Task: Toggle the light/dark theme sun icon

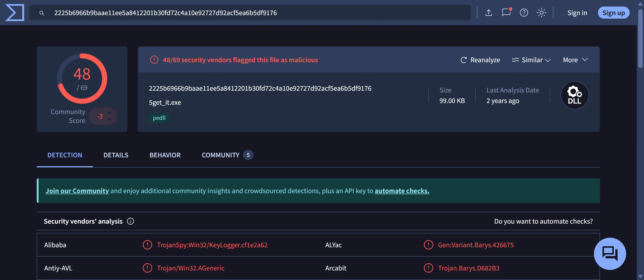Action: 541,13
